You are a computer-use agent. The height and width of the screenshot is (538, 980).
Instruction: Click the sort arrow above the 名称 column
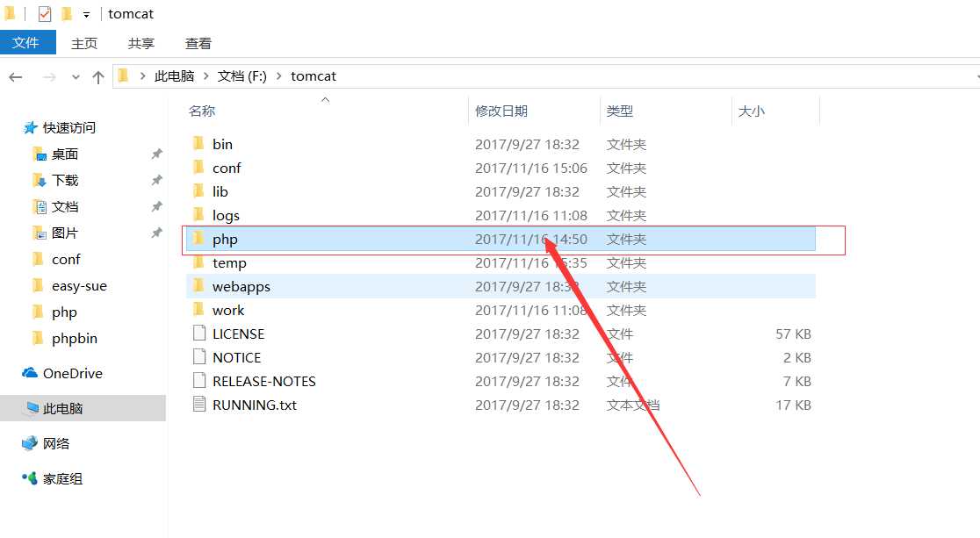pos(325,100)
